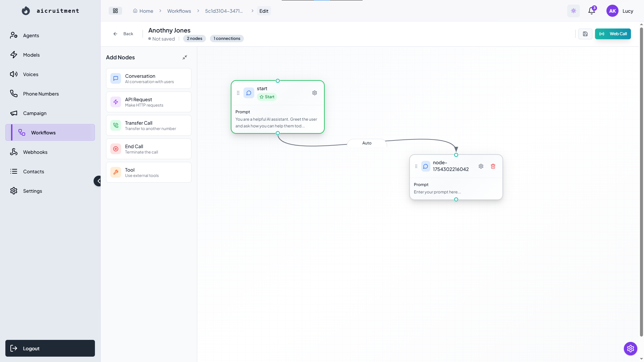Collapse the Add Nodes panel
Image resolution: width=644 pixels, height=362 pixels.
point(185,57)
